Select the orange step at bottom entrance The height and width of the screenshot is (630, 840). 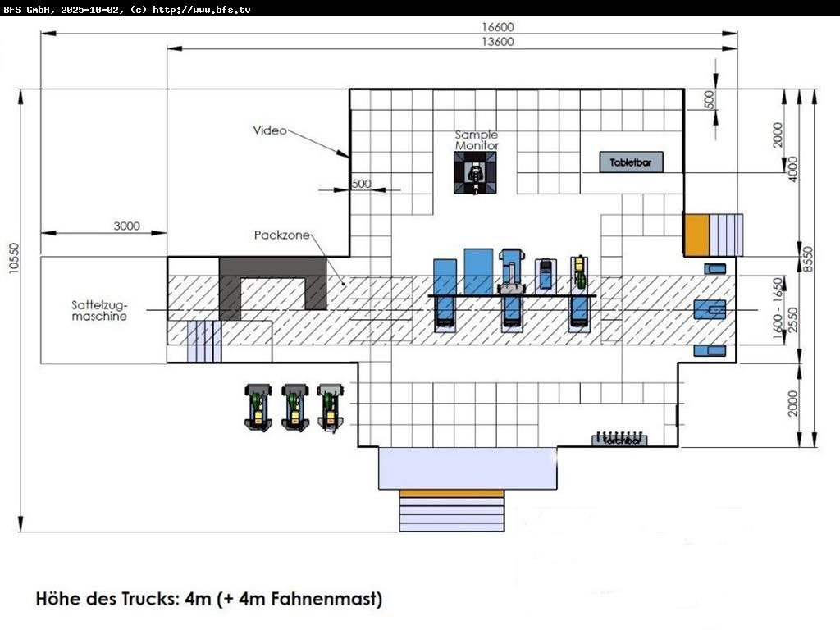[x=451, y=493]
